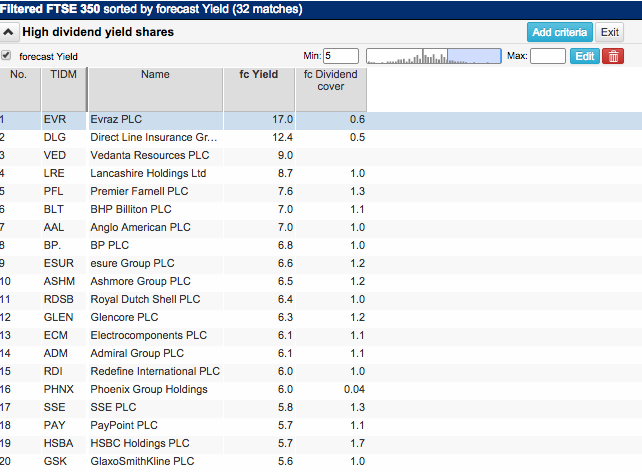Sort by the TIDM column header
This screenshot has width=642, height=472.
[x=63, y=90]
